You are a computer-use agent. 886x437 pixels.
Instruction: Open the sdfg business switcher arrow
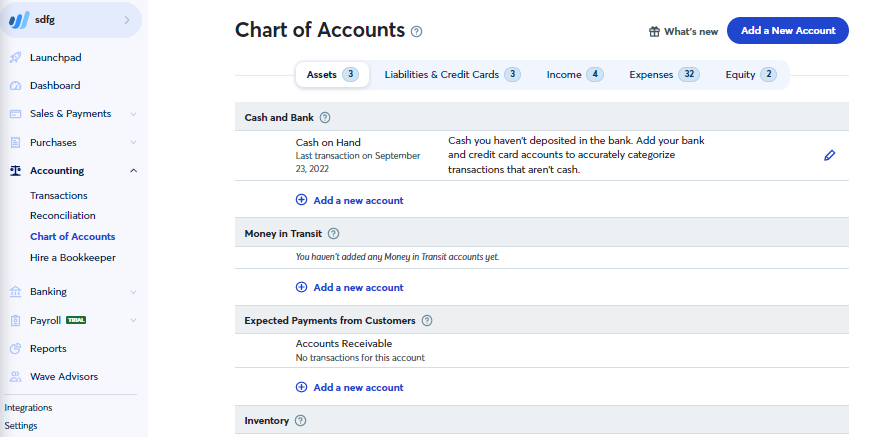[x=127, y=20]
